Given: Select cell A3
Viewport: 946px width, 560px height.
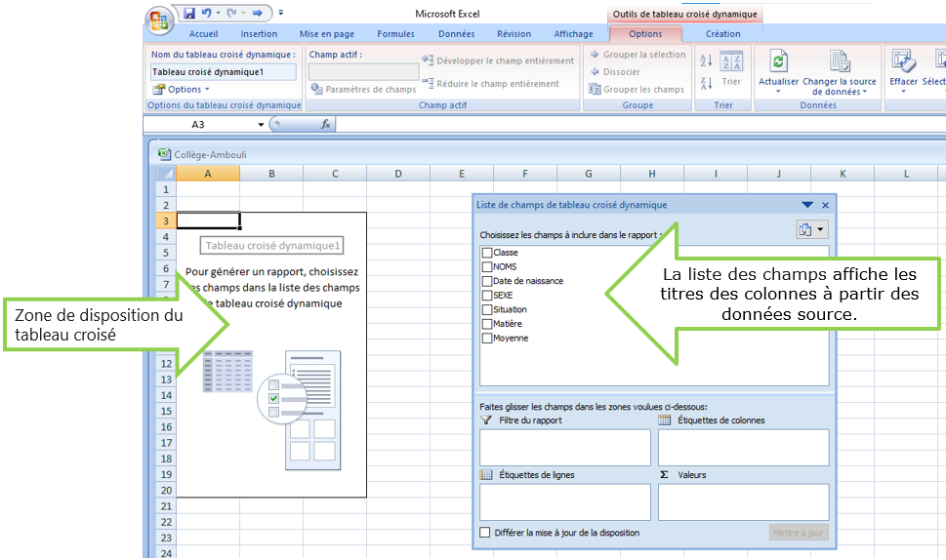Looking at the screenshot, I should click(208, 220).
